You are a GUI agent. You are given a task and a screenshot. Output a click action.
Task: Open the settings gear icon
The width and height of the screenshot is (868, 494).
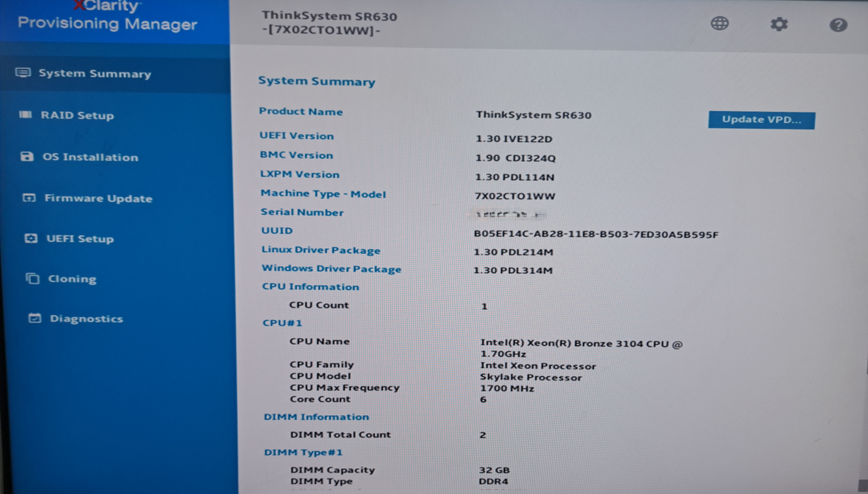[779, 24]
